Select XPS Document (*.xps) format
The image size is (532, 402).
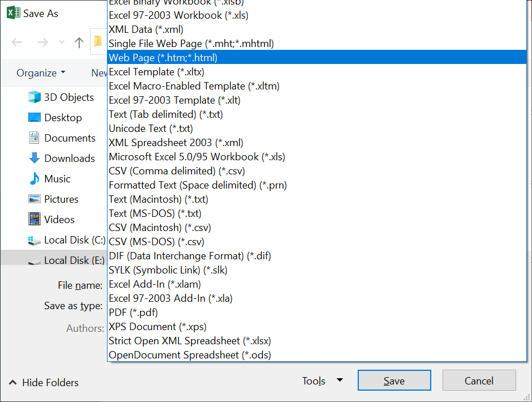point(317,326)
